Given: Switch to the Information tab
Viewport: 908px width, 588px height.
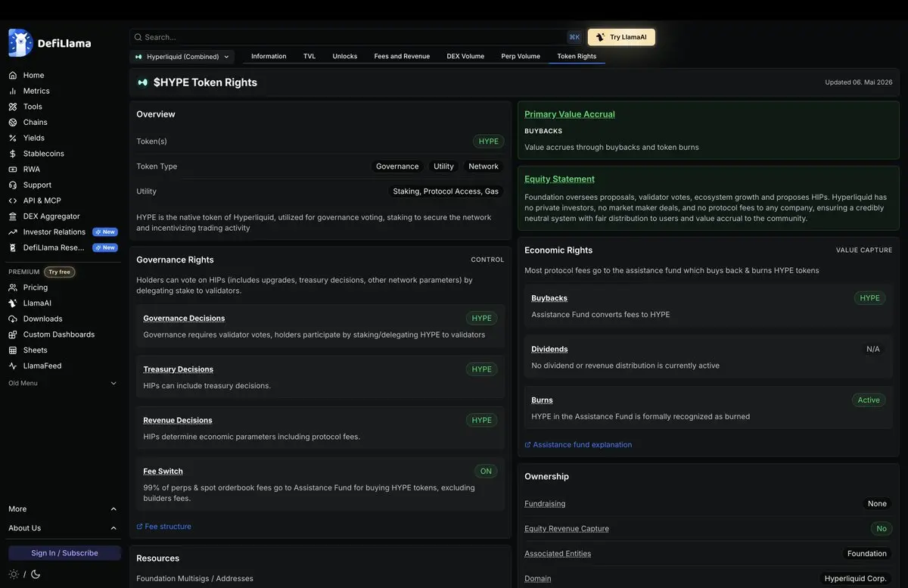Looking at the screenshot, I should [x=269, y=57].
